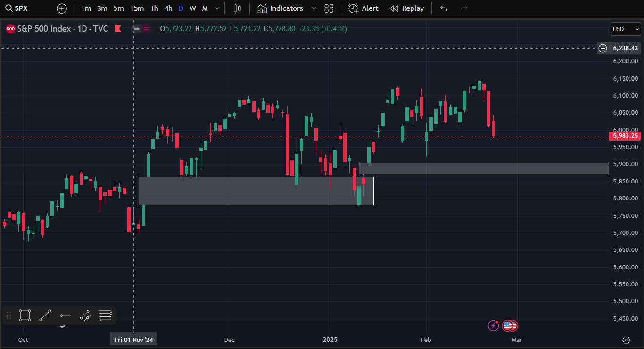Open chart settings gear at bottom right
Viewport: 644px width, 349px height.
pyautogui.click(x=626, y=340)
